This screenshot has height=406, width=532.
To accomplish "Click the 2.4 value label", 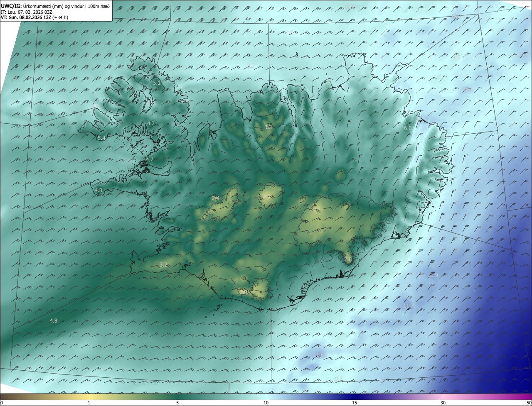I will point(216,198).
